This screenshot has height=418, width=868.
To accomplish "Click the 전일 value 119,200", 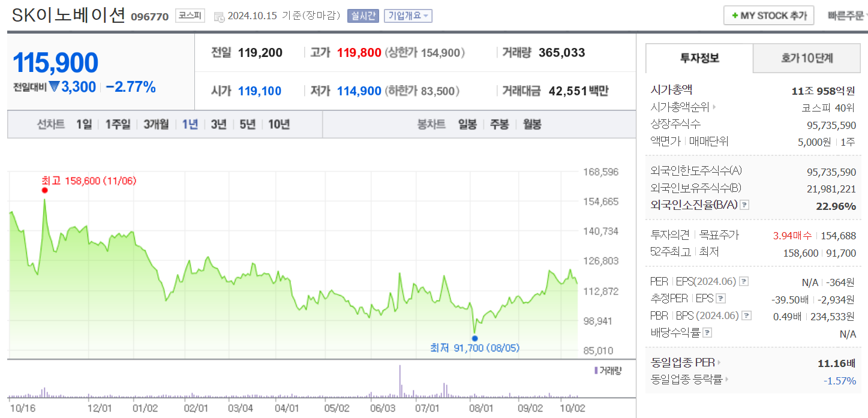I will point(260,53).
